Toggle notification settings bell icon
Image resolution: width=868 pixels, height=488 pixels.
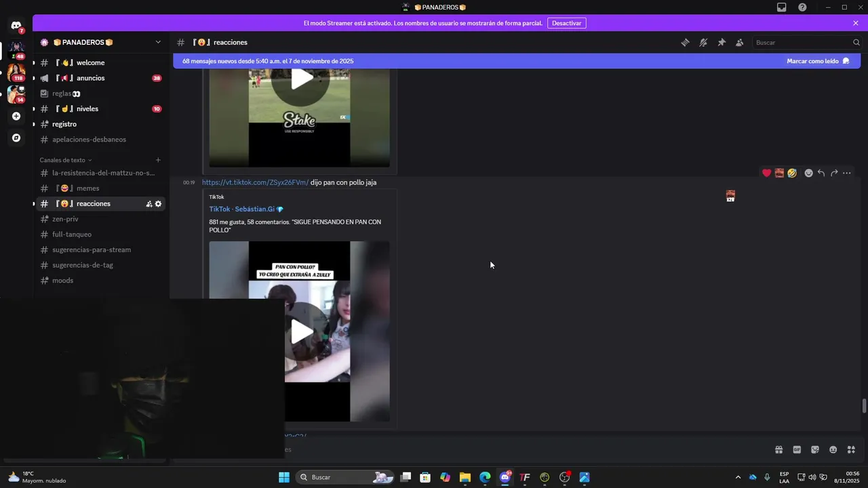pyautogui.click(x=703, y=42)
